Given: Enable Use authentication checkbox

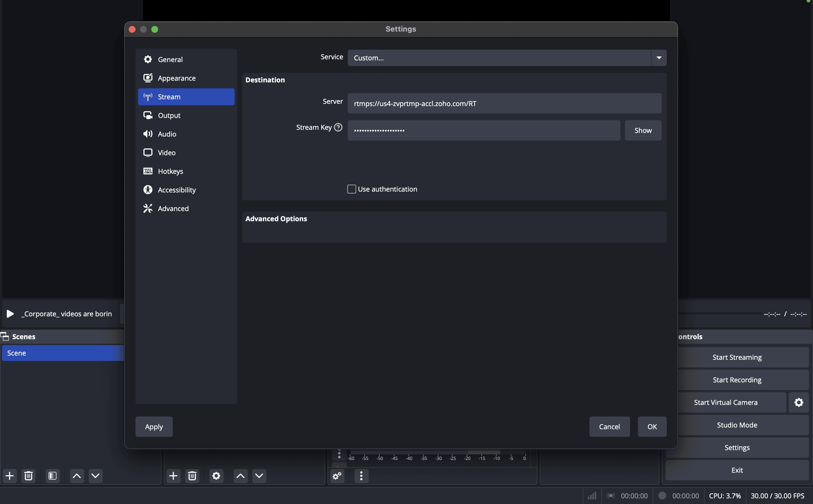Looking at the screenshot, I should point(351,189).
